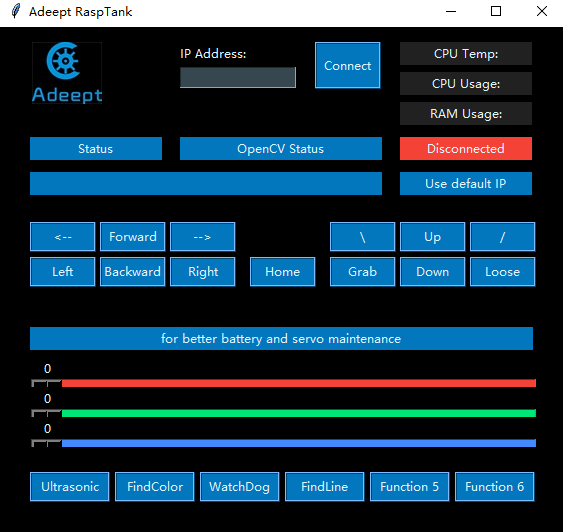
Task: Click on the blue color slider
Action: pos(284,443)
